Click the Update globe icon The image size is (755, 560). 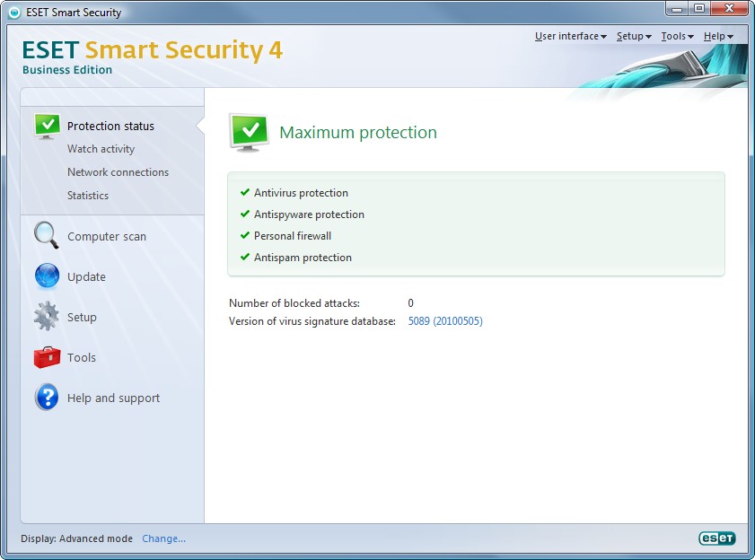pyautogui.click(x=47, y=276)
